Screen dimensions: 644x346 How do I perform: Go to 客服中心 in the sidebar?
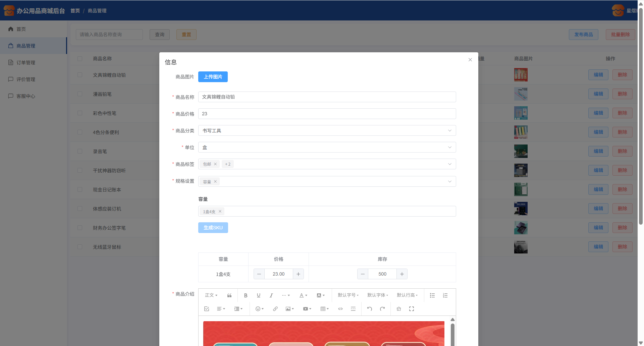point(26,96)
